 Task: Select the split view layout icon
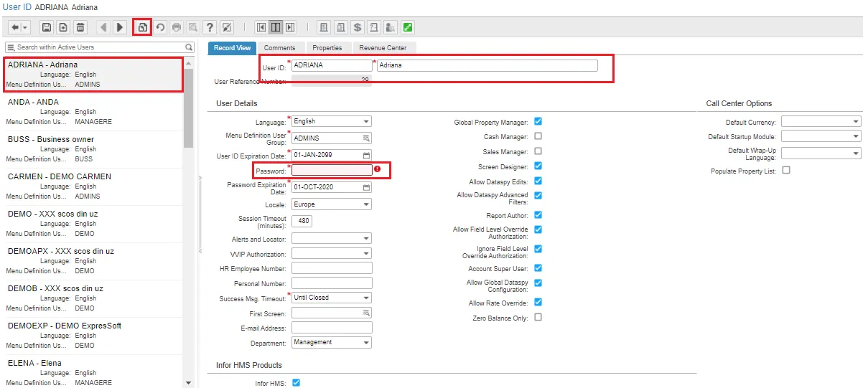point(276,27)
